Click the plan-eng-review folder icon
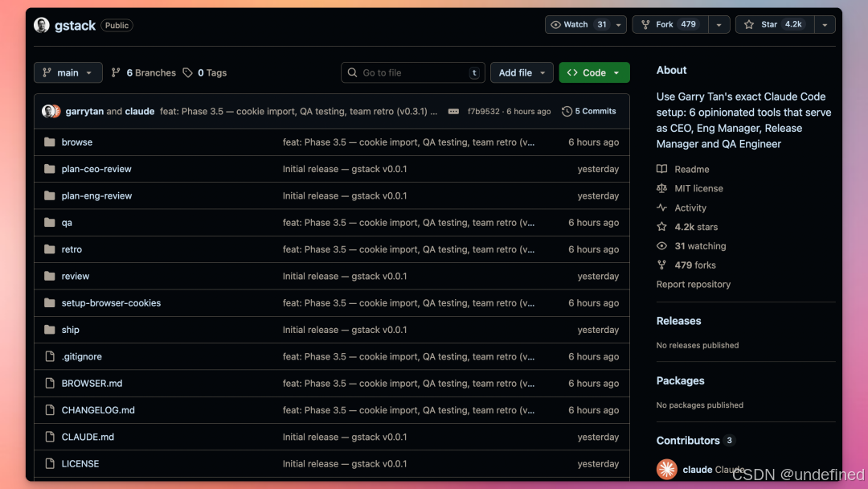Image resolution: width=868 pixels, height=489 pixels. (x=49, y=195)
